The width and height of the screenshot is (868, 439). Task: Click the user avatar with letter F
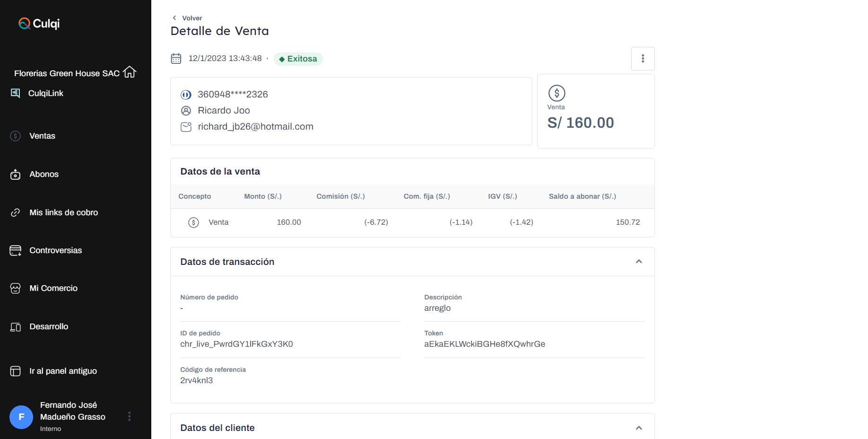point(21,417)
